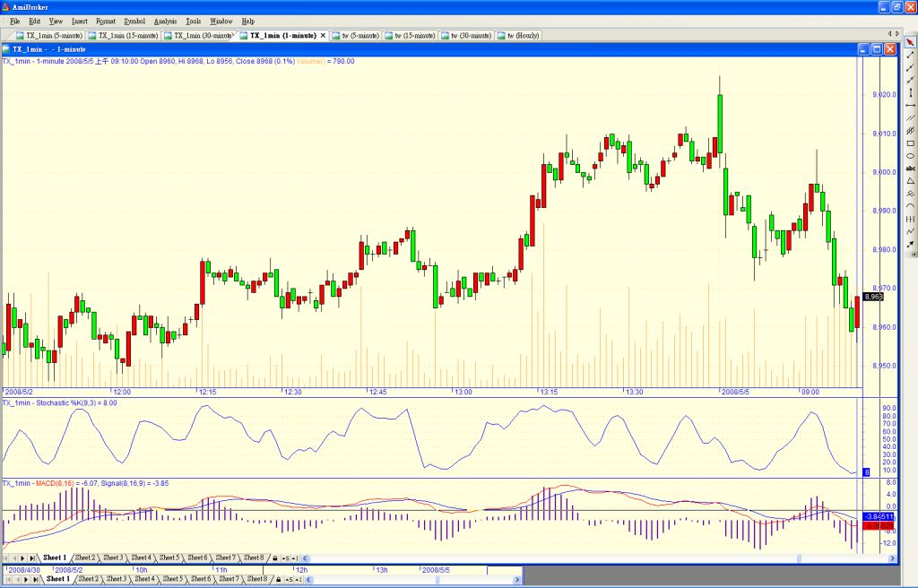Open the Help menu
This screenshot has width=918, height=588.
pos(247,22)
